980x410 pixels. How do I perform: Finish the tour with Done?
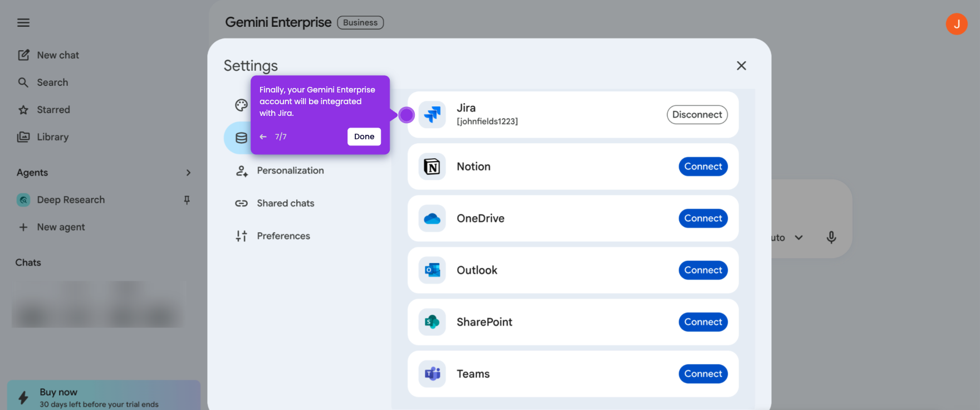click(364, 136)
